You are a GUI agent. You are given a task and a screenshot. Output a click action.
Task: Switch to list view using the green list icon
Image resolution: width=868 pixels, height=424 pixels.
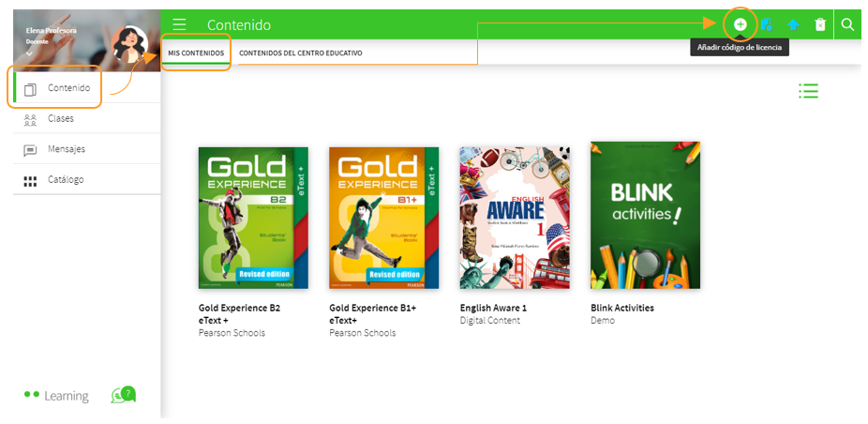(x=808, y=90)
